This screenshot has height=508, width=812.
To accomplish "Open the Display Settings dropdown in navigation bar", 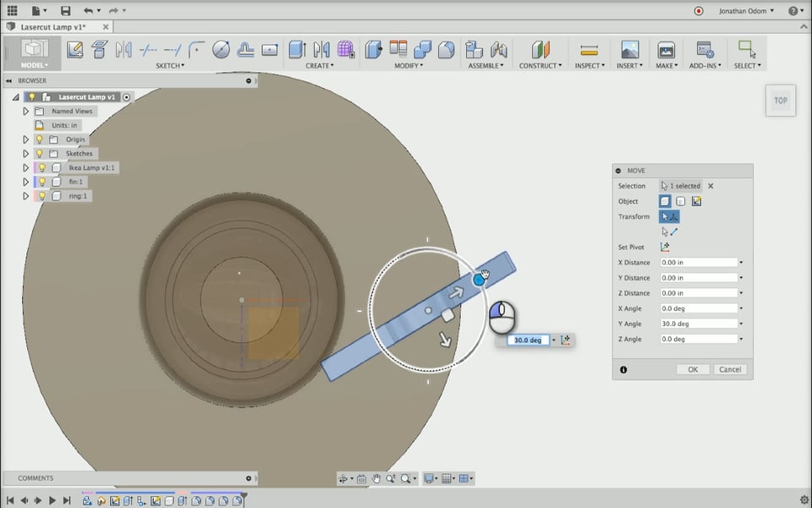I will (x=431, y=478).
